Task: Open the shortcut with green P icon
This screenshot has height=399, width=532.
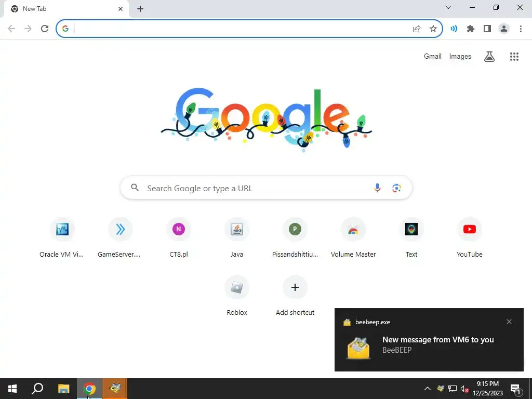Action: [x=295, y=238]
